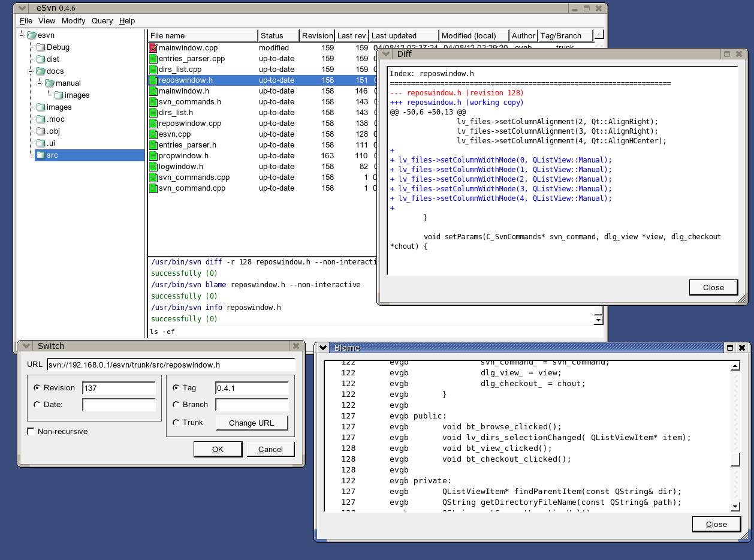Click the green status icon of svn_commands.h
This screenshot has height=560, width=754.
(x=153, y=101)
